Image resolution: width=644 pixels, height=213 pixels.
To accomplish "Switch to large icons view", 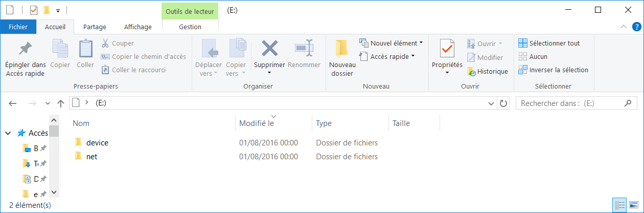I will (634, 205).
